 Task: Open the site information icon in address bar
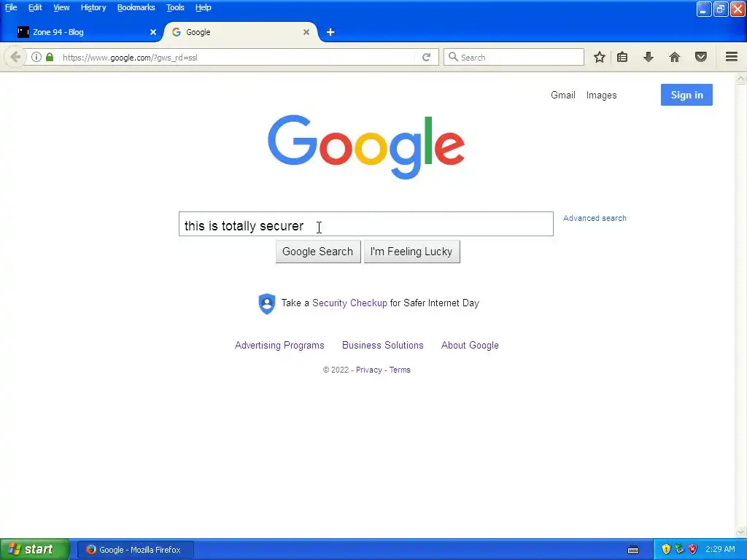[x=36, y=57]
